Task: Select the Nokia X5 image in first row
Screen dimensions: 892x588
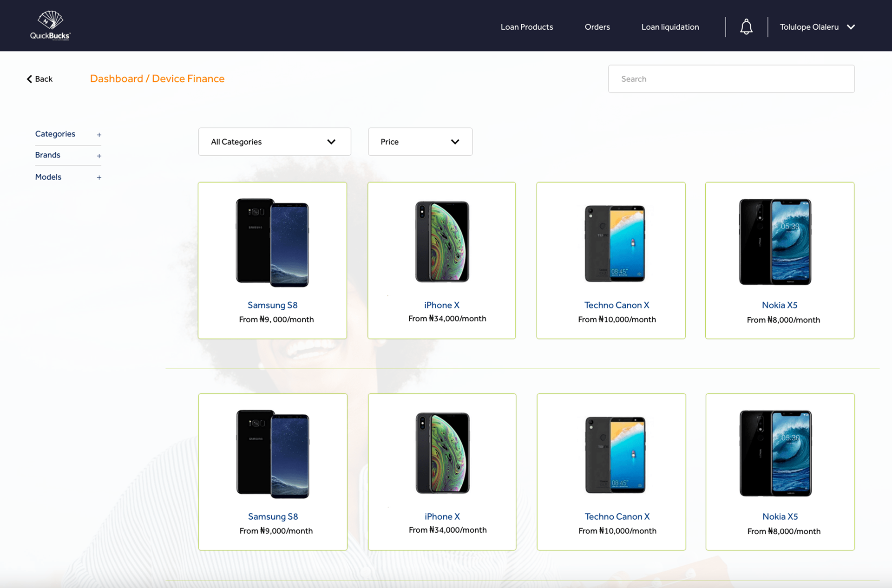Action: [x=775, y=242]
